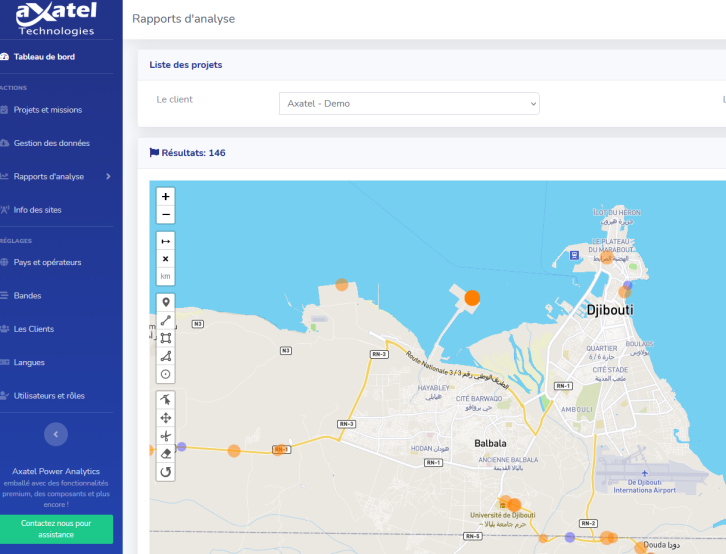Zoom out on the map
This screenshot has width=726, height=554.
pyautogui.click(x=166, y=215)
